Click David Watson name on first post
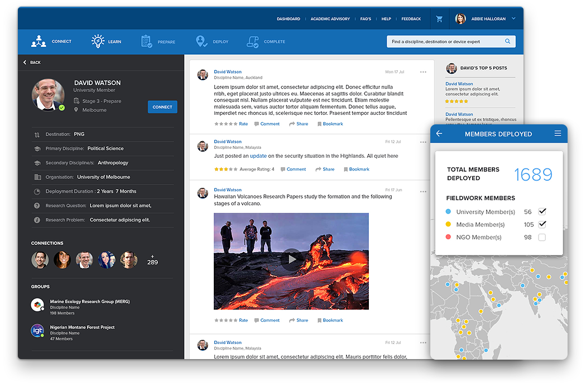The width and height of the screenshot is (586, 392). (228, 72)
